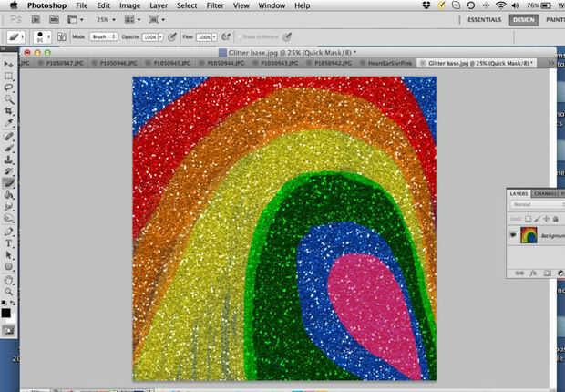Viewport: 565px width, 392px height.
Task: Open the Image menu
Action: pos(129,5)
